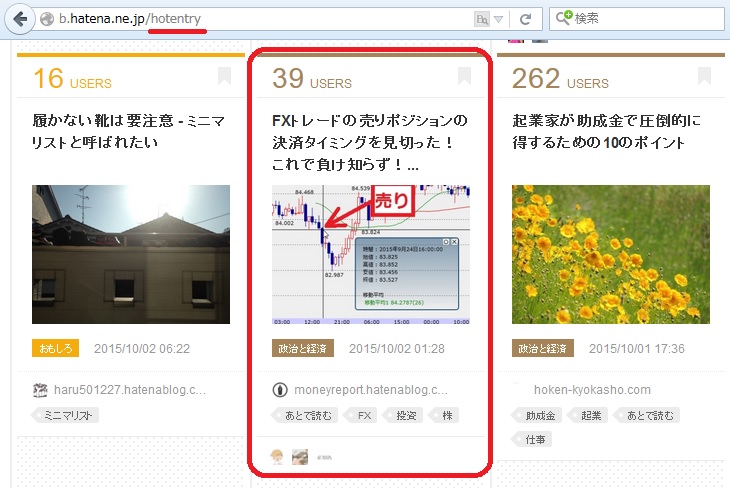The image size is (730, 488).
Task: Click the b.hatena.ne.jp/hotentry address field
Action: [x=265, y=19]
